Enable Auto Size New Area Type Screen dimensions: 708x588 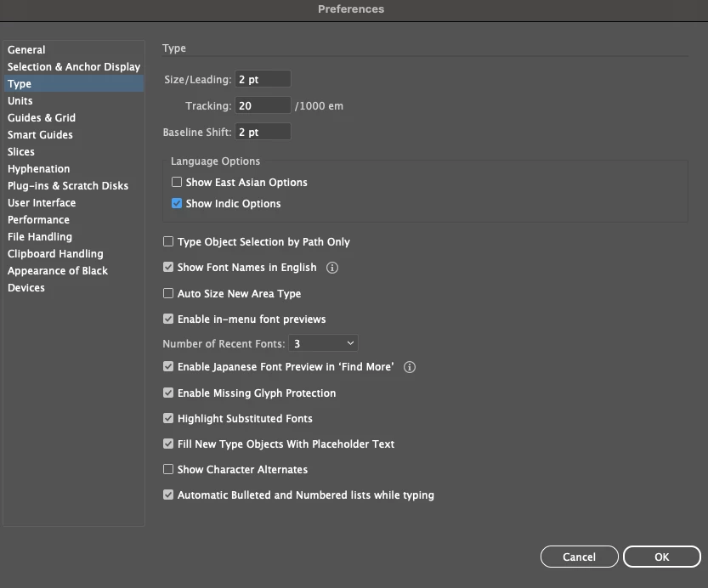(168, 294)
